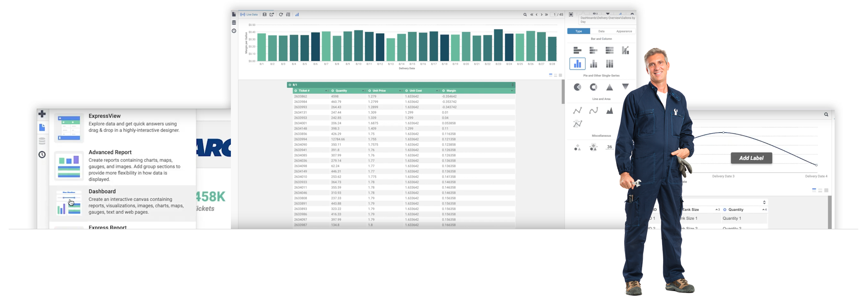Collapse the 8/1 group header arrow

click(x=512, y=85)
